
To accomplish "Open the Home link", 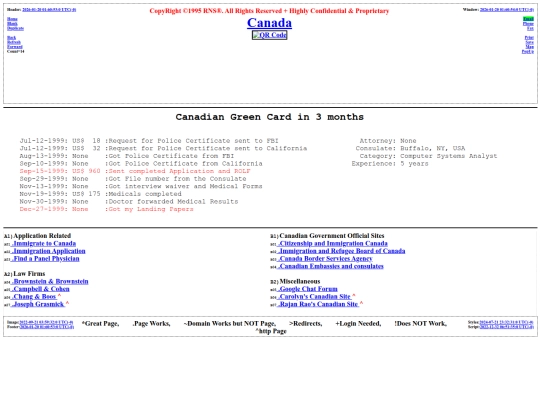I will click(12, 19).
